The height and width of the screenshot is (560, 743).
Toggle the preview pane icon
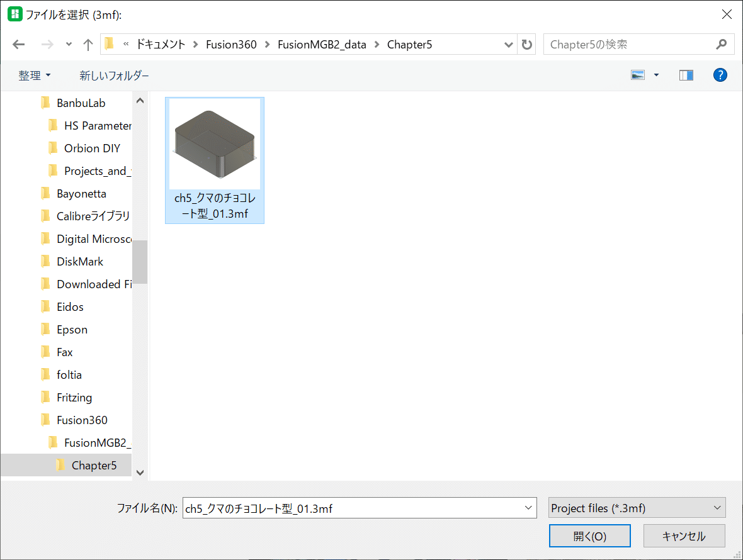(x=686, y=76)
